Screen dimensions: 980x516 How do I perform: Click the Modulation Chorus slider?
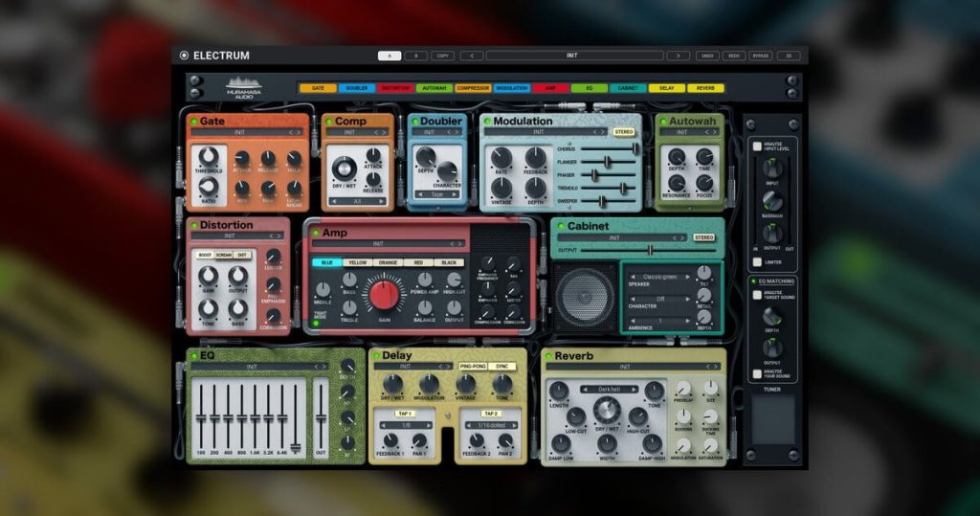[x=609, y=148]
